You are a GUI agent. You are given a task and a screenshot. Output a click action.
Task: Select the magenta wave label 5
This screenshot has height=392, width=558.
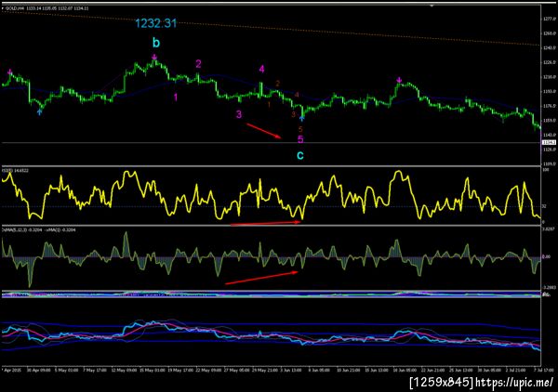coord(300,139)
